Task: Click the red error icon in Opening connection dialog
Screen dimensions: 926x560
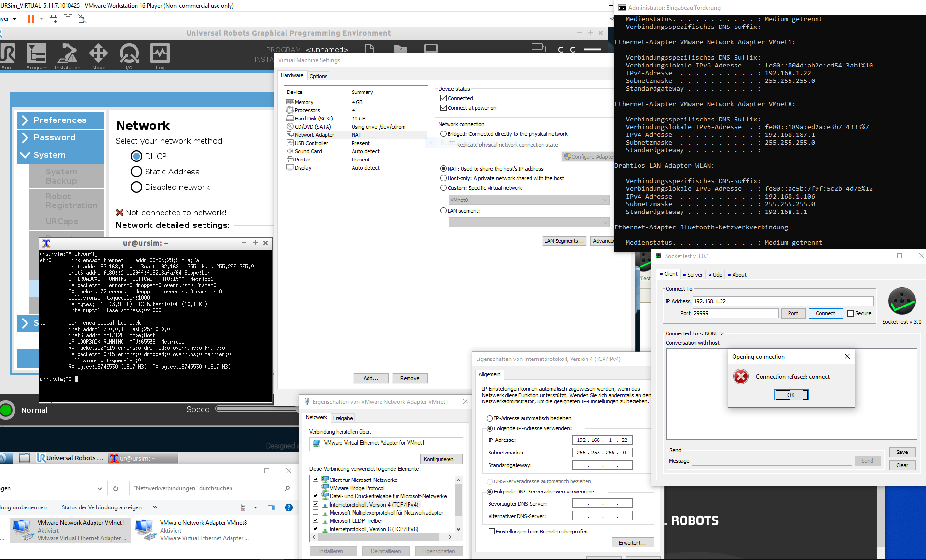Action: point(741,376)
